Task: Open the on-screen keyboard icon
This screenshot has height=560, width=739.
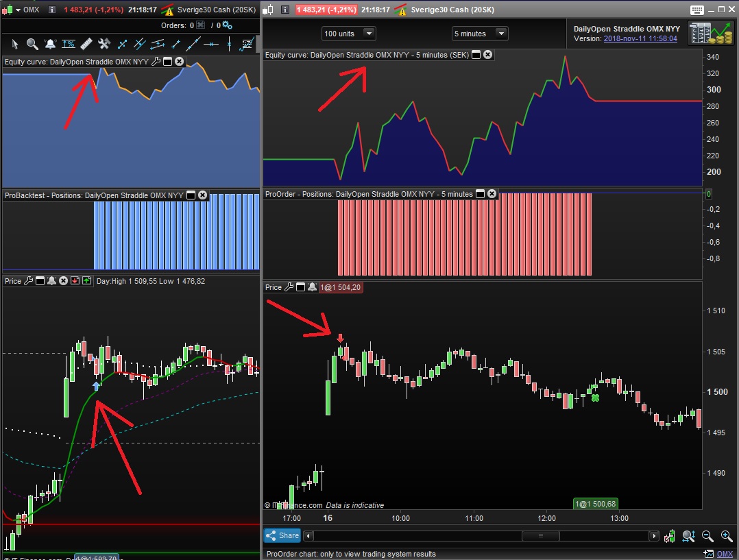Action: pyautogui.click(x=697, y=10)
